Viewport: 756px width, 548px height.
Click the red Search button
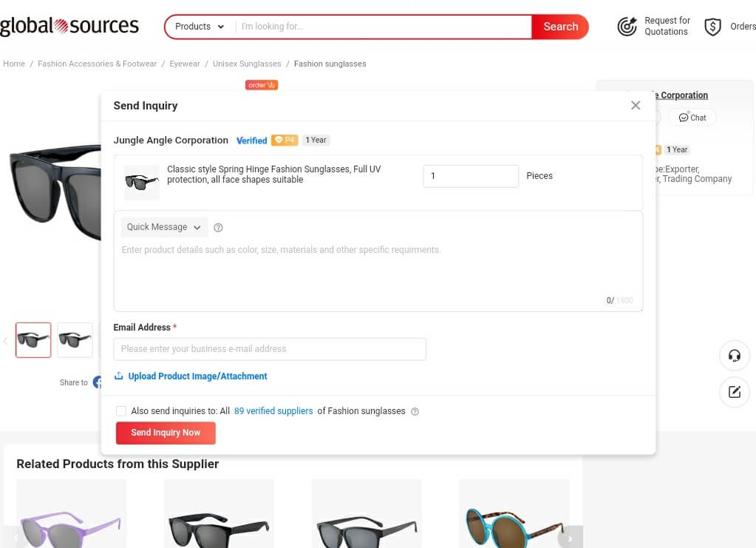click(x=560, y=27)
